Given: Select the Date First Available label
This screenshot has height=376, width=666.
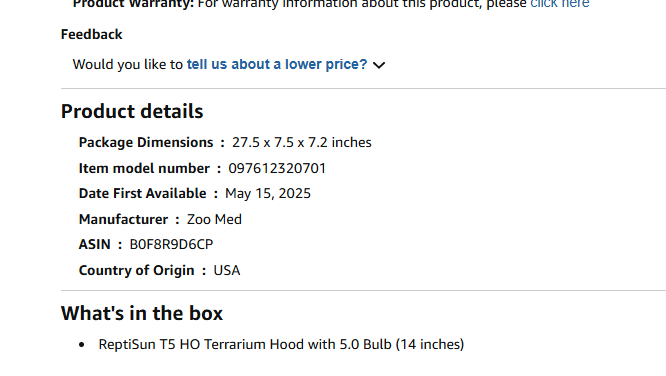Looking at the screenshot, I should [x=142, y=193].
